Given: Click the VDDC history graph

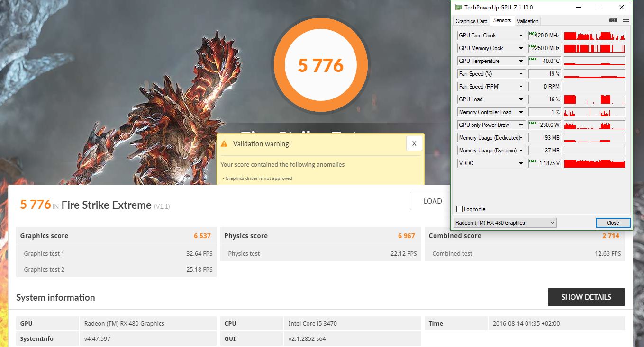Looking at the screenshot, I should coord(594,163).
